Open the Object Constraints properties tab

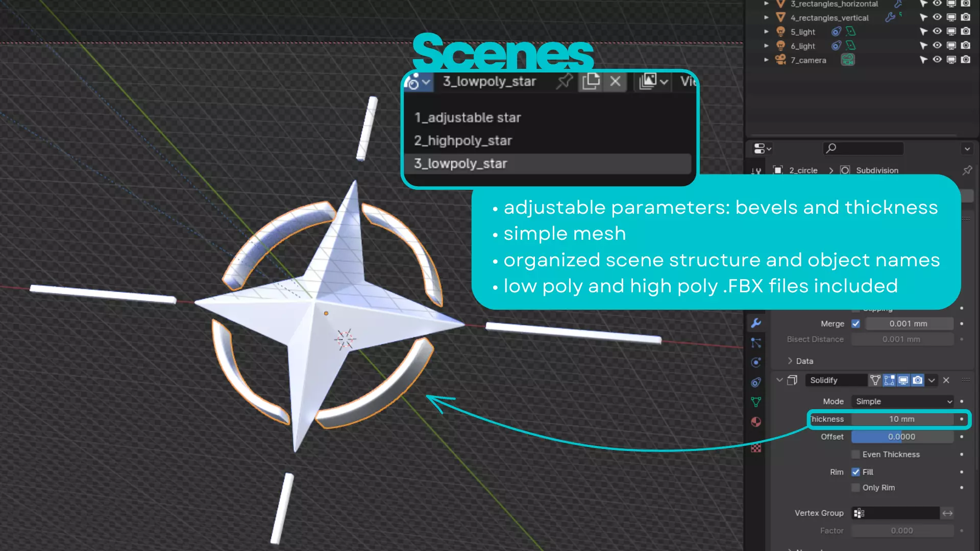(x=756, y=382)
